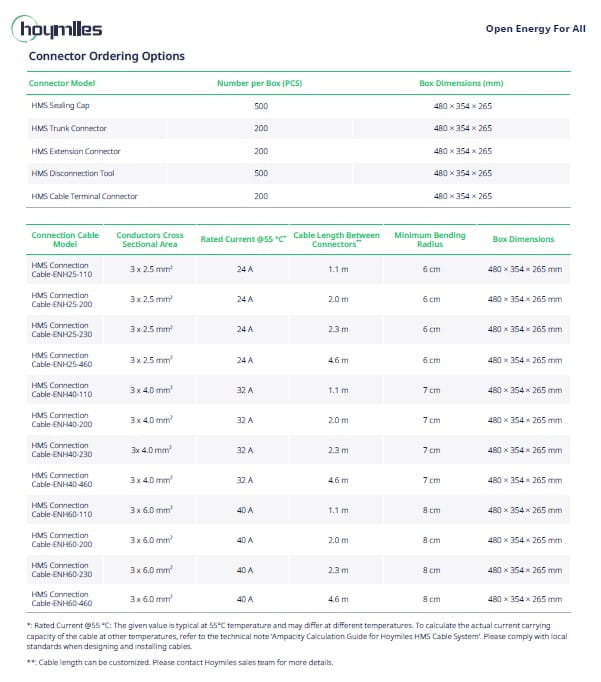This screenshot has width=601, height=682.
Task: Click the "Conductors Cross Sectional Area" header
Action: (x=149, y=239)
